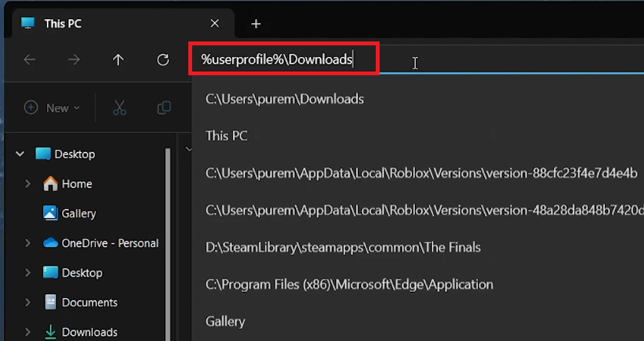Click the Cut scissors icon
Screen dimensions: 644x341
(120, 108)
